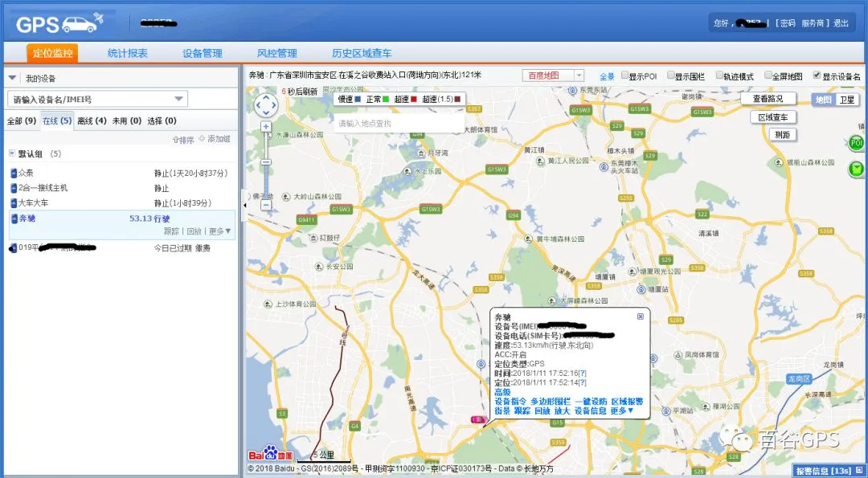Collapse the 默认组 group expander

(x=12, y=153)
